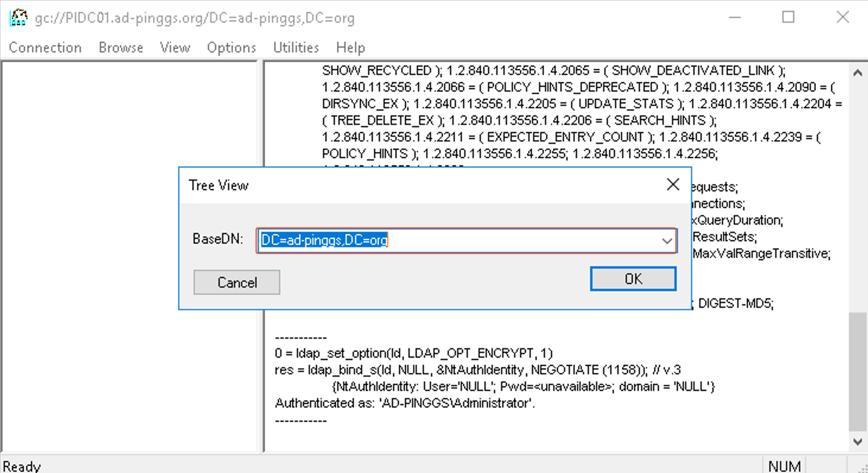The height and width of the screenshot is (473, 868).
Task: Close the Tree View dialog
Action: [673, 185]
